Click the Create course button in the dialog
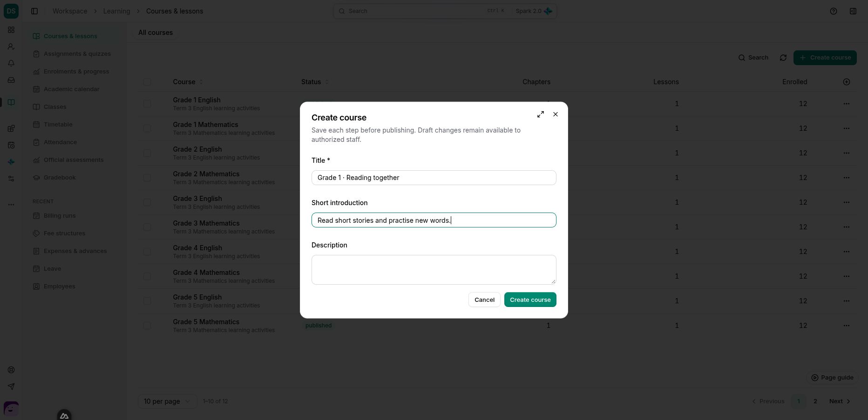Image resolution: width=868 pixels, height=420 pixels. (530, 300)
